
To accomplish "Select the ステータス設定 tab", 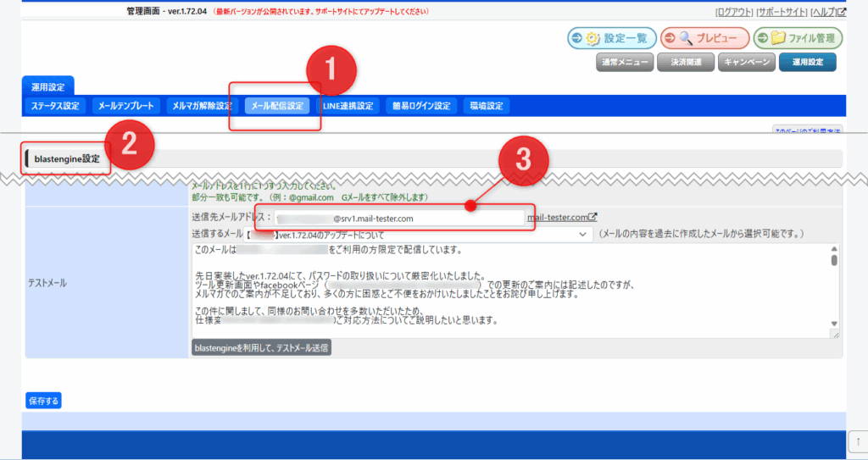I will tap(55, 106).
